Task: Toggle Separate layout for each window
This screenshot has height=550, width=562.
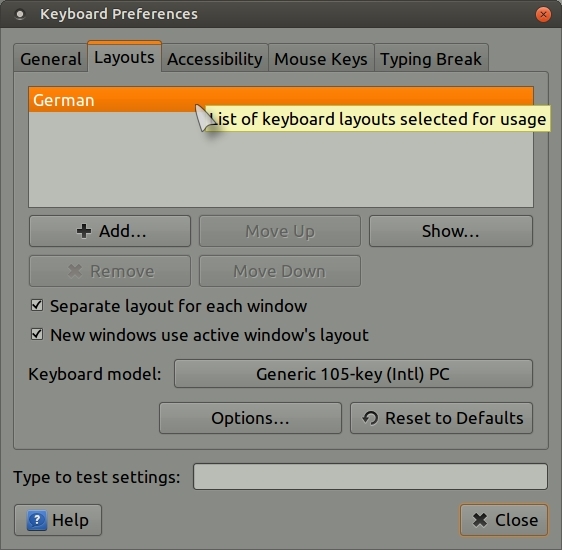Action: coord(37,306)
